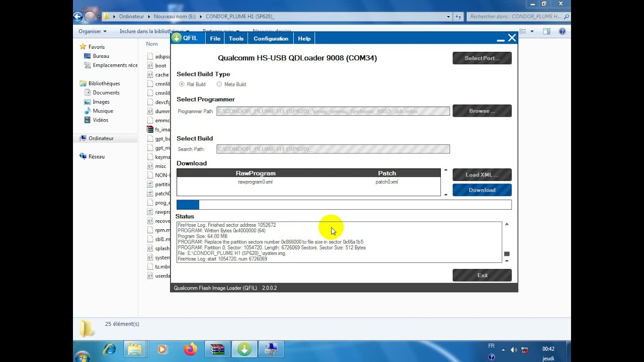Click the Explorer refresh button
This screenshot has height=362, width=644.
[x=458, y=17]
